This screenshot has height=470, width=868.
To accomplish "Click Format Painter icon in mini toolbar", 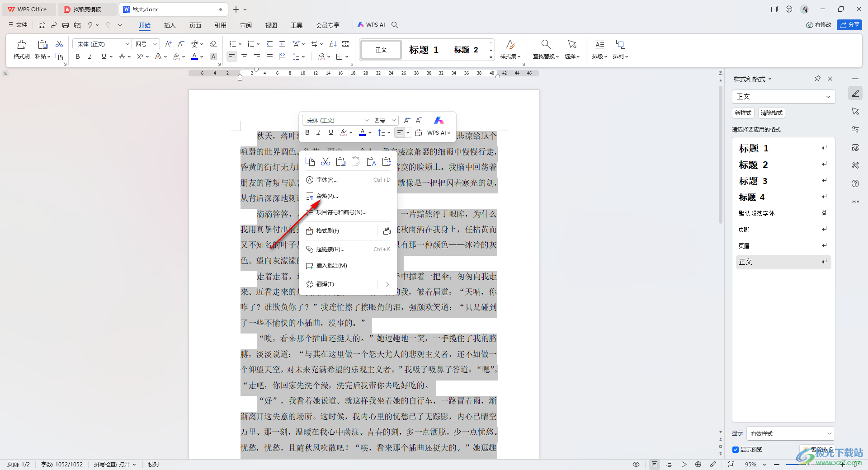I will [419, 132].
